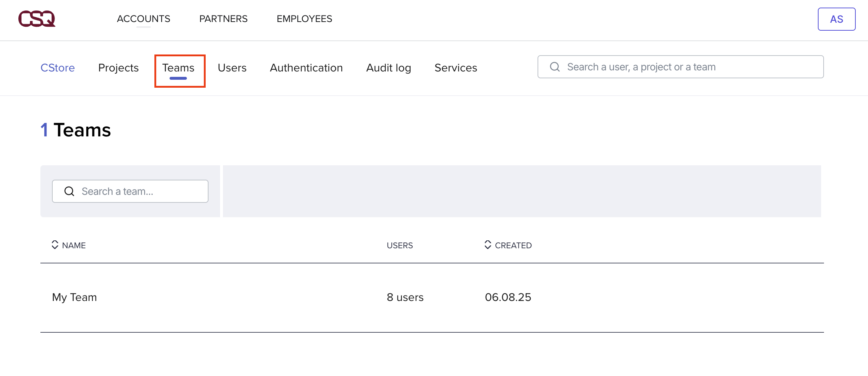
Task: Toggle sort arrows beside NAME column
Action: coord(55,245)
